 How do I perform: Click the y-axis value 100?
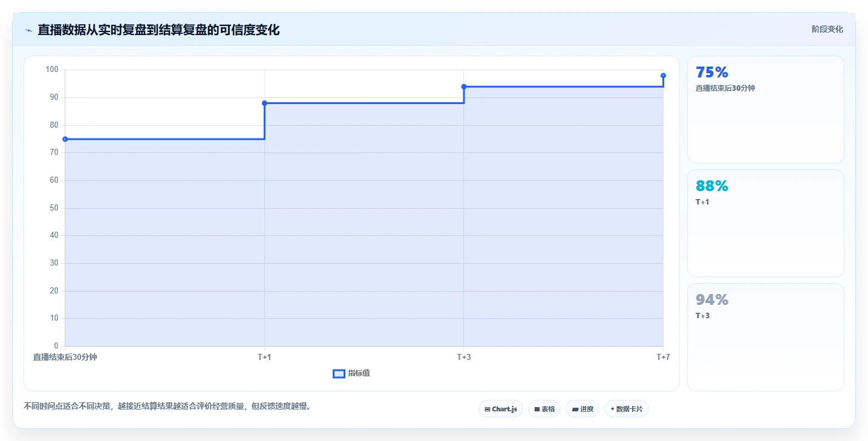tap(52, 70)
